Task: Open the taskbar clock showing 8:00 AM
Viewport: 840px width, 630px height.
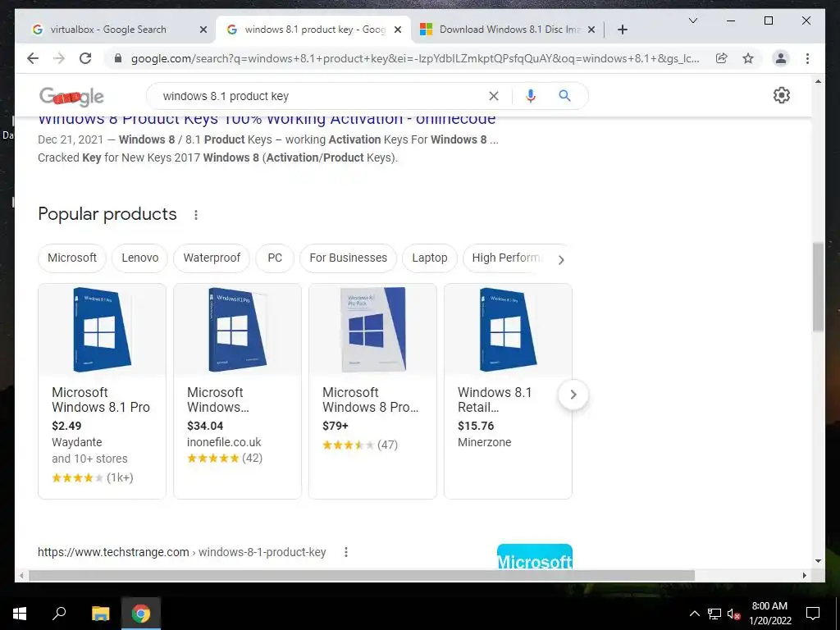Action: click(x=769, y=614)
